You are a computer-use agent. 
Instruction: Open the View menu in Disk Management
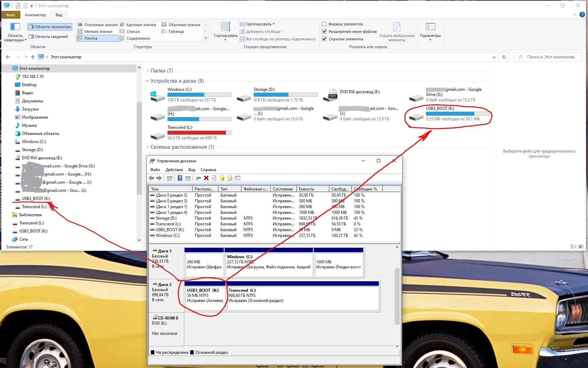pyautogui.click(x=192, y=170)
